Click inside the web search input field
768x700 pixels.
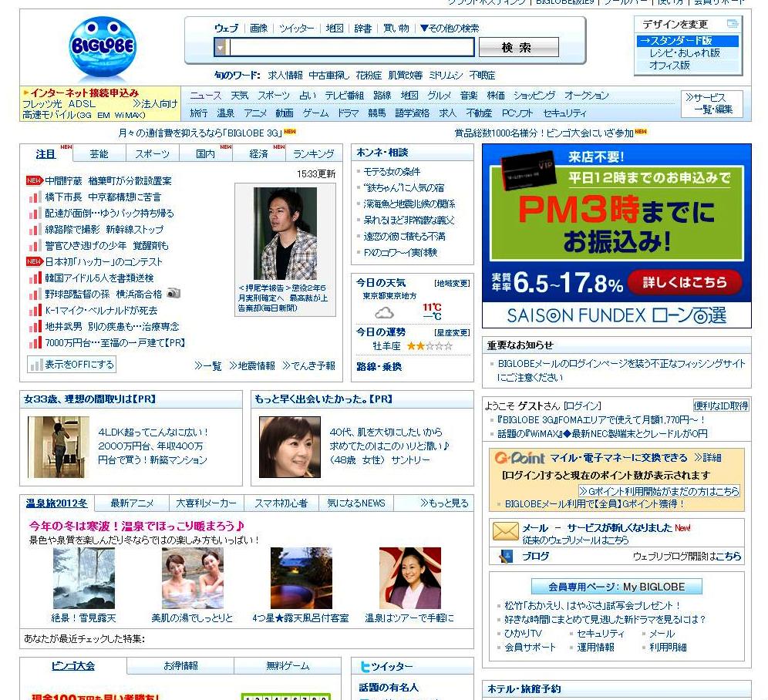(347, 48)
